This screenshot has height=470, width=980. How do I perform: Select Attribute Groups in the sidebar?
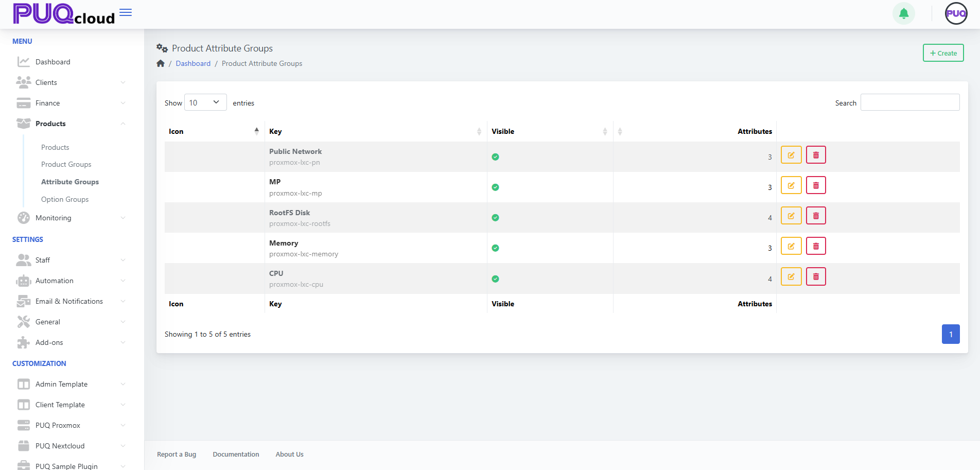pyautogui.click(x=70, y=182)
